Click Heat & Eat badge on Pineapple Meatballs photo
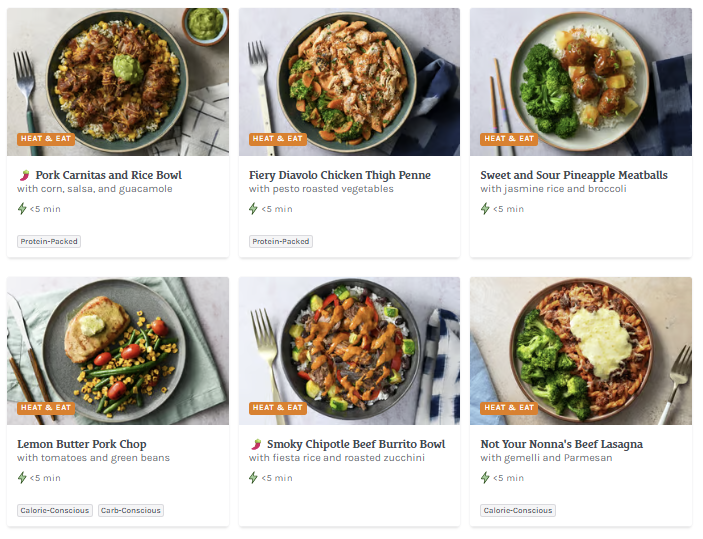Viewport: 703px width, 539px height. pyautogui.click(x=509, y=139)
